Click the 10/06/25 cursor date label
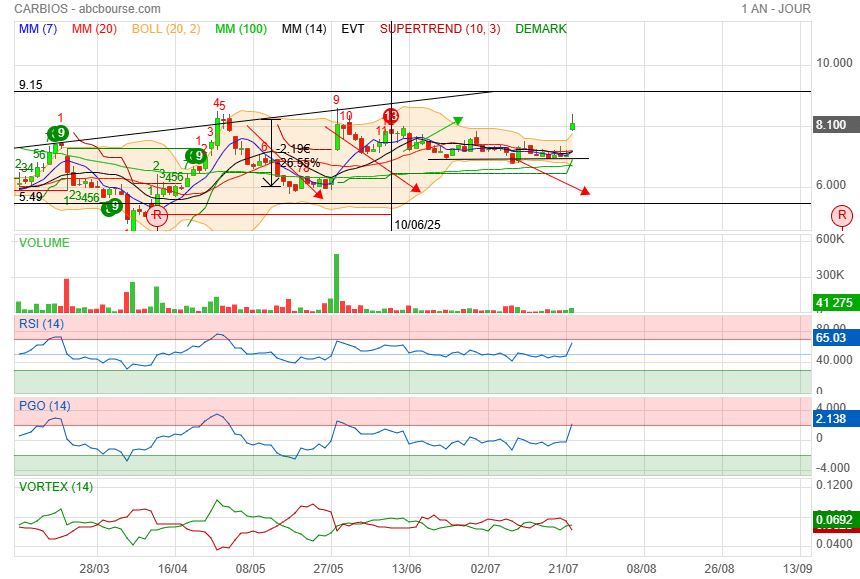860x579 pixels. (x=417, y=224)
